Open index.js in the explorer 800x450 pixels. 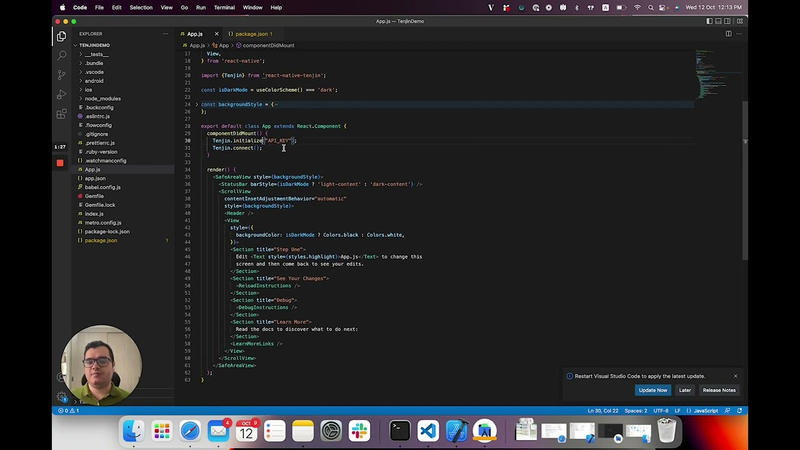click(x=94, y=214)
